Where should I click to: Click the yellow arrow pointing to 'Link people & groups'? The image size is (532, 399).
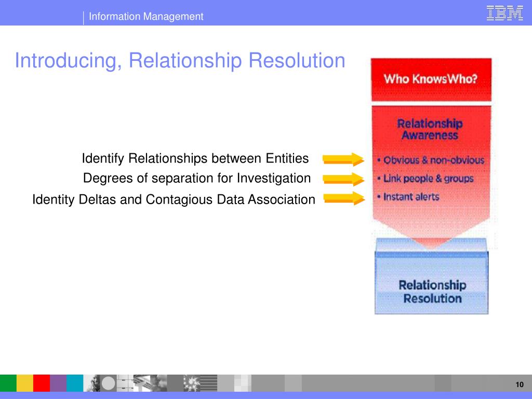[343, 179]
